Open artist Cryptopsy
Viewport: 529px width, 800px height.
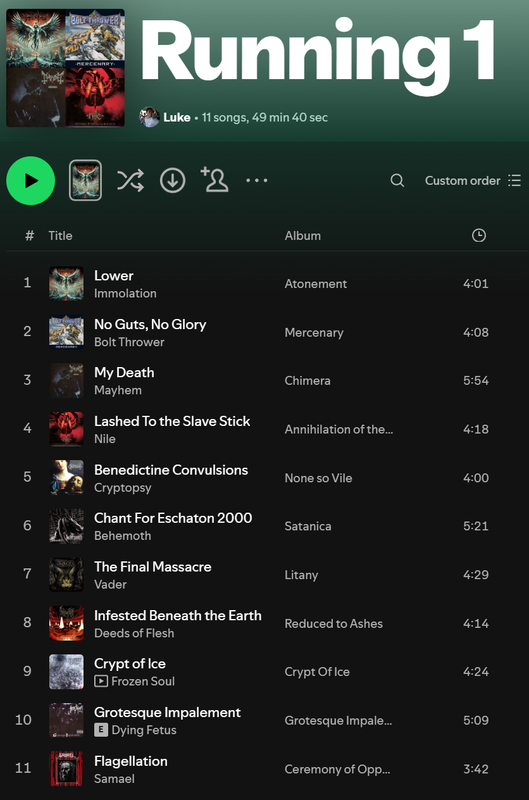[122, 488]
